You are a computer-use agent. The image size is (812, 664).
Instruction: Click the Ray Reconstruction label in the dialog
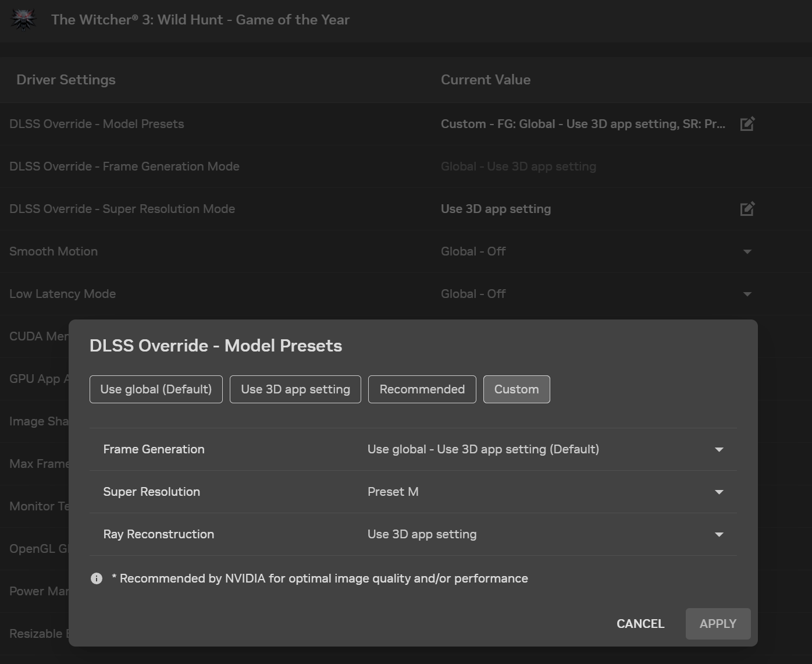point(159,534)
